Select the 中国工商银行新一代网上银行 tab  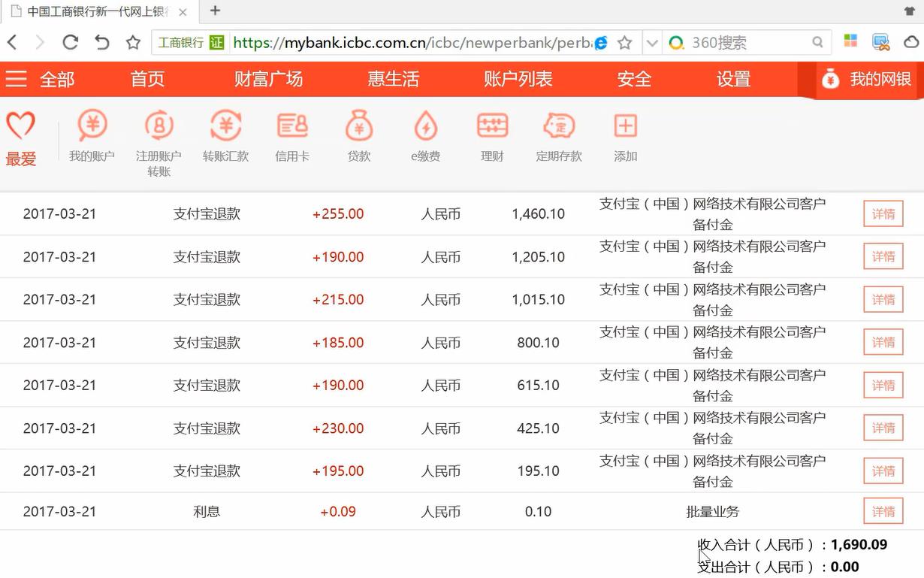click(x=98, y=12)
